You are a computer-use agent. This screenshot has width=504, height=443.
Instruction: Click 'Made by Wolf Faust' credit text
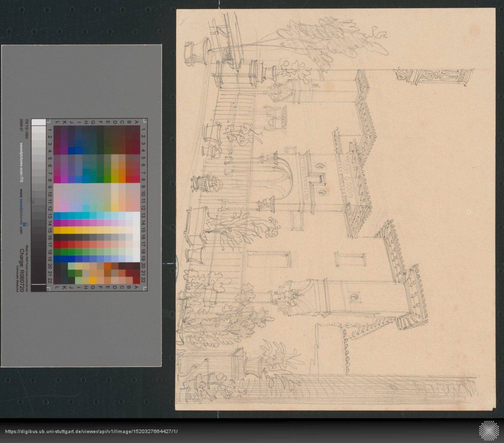[27, 269]
